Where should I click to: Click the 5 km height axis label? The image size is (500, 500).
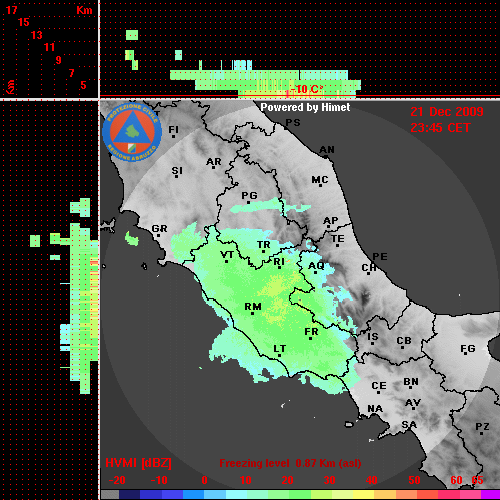point(83,85)
